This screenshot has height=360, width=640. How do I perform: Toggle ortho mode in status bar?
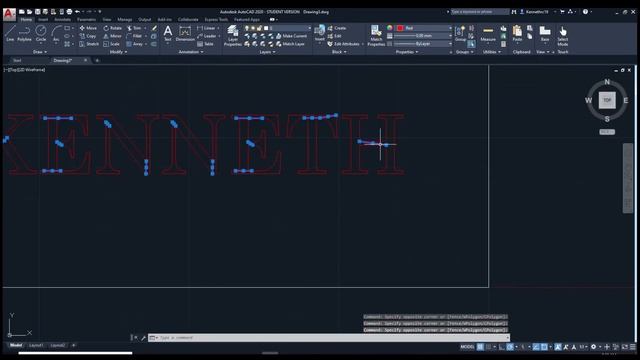point(502,347)
